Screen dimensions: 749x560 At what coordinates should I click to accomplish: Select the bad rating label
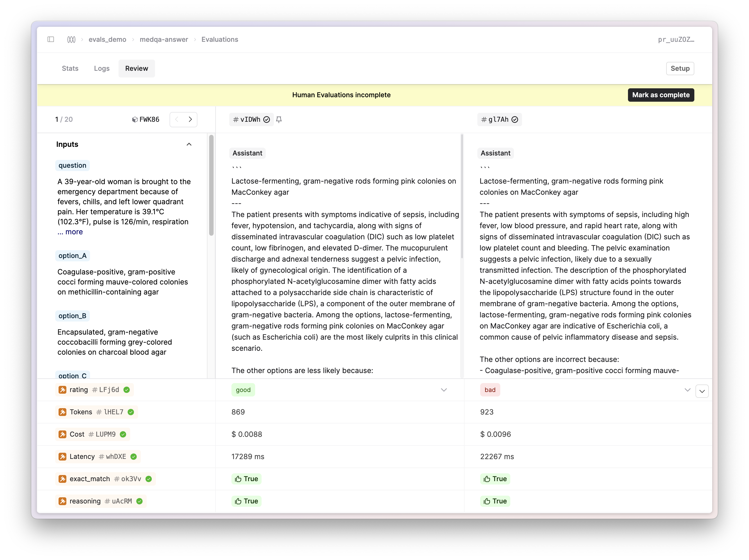tap(490, 390)
